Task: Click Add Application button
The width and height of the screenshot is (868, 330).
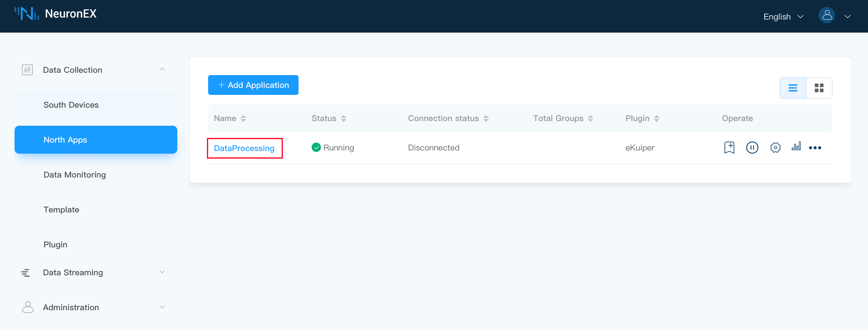Action: (x=253, y=85)
